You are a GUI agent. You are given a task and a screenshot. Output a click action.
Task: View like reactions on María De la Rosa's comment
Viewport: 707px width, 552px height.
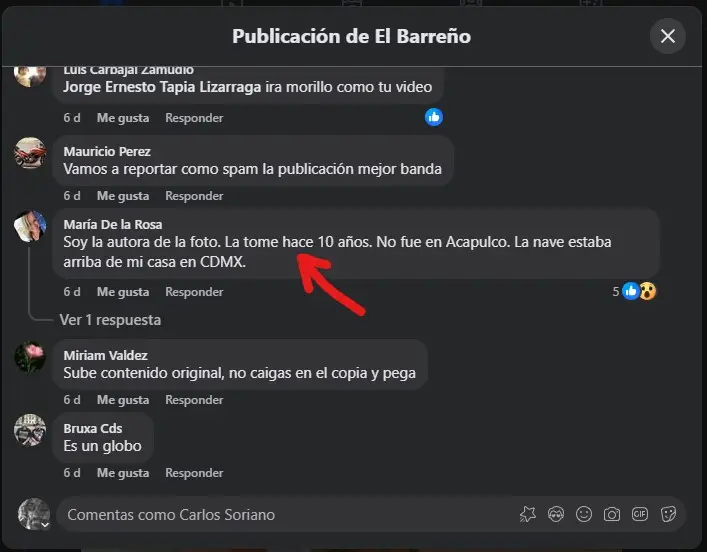click(630, 291)
